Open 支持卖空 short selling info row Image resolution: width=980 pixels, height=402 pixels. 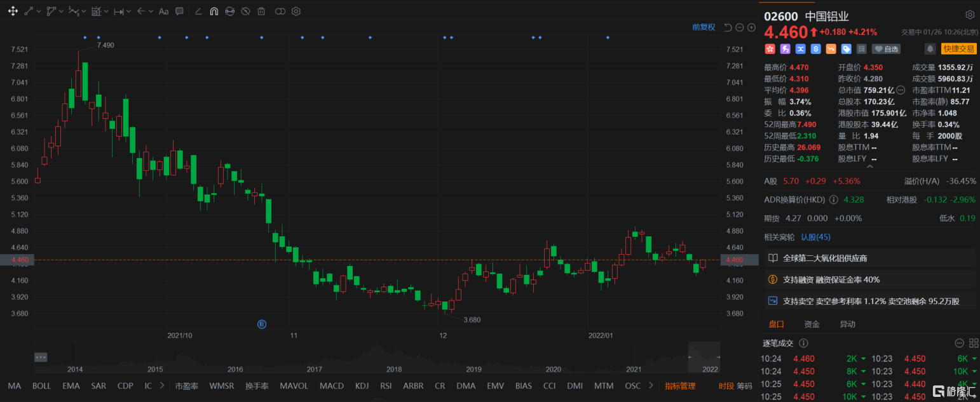pos(869,301)
